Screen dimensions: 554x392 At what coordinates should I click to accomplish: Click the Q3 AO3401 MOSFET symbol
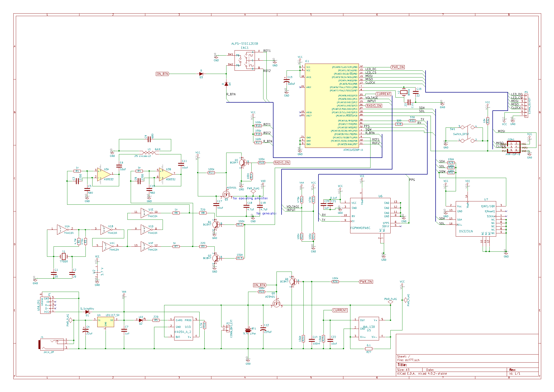tap(226, 195)
